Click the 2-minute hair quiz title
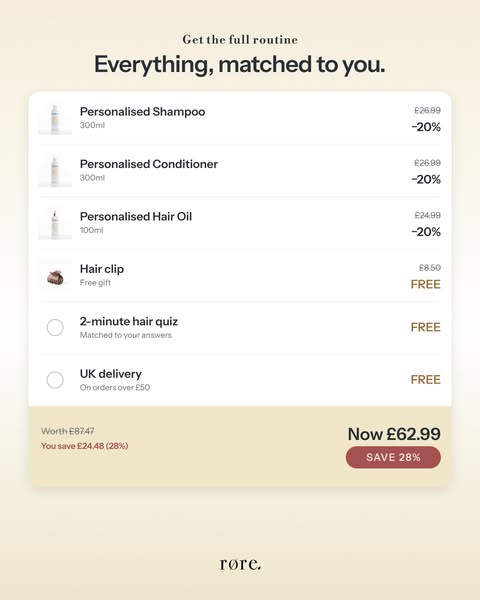 129,321
